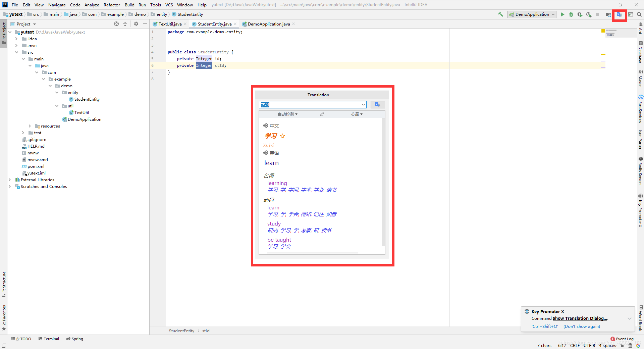
Task: Toggle the Favorites tool window
Action: 4,318
